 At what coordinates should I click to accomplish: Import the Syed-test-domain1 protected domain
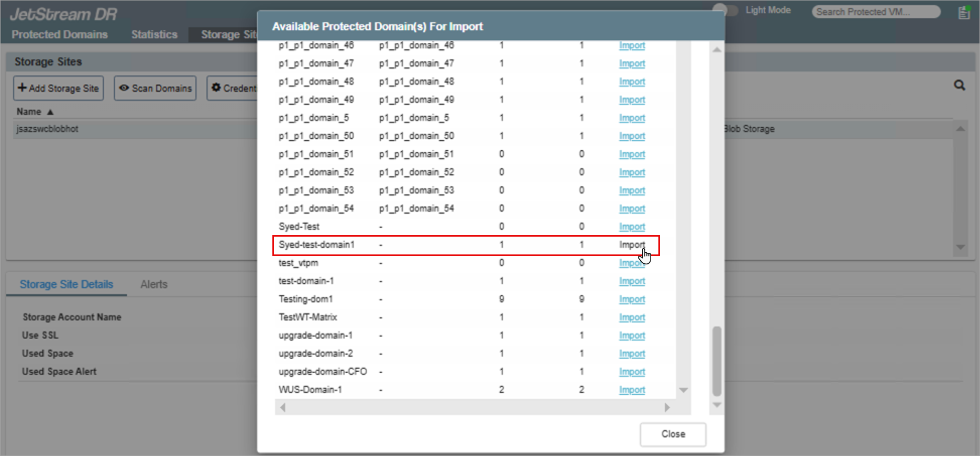coord(632,244)
